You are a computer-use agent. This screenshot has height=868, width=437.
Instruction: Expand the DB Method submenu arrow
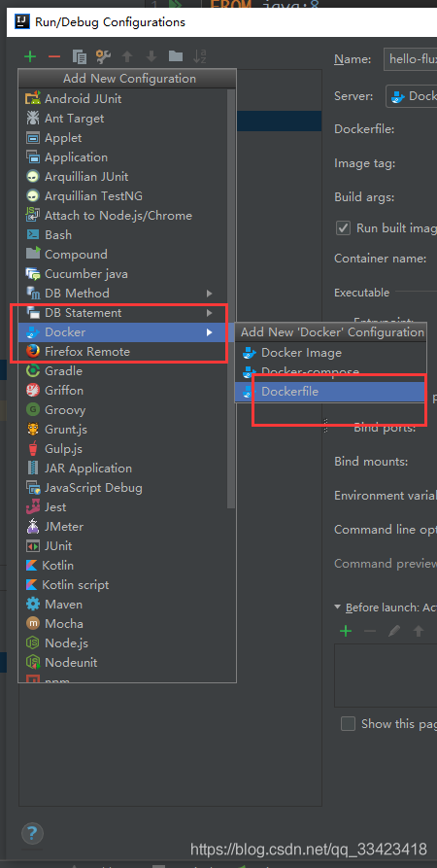coord(209,293)
